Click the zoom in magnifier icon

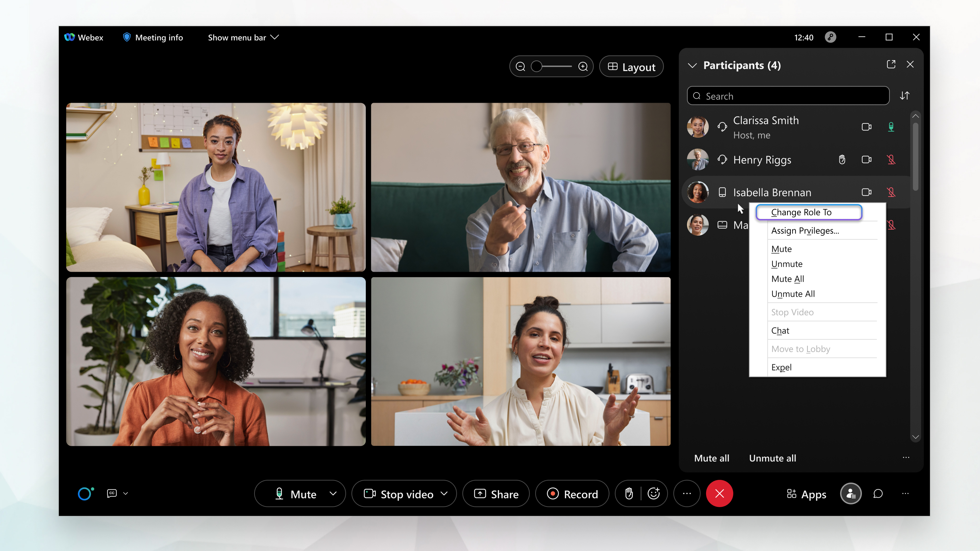pos(583,67)
